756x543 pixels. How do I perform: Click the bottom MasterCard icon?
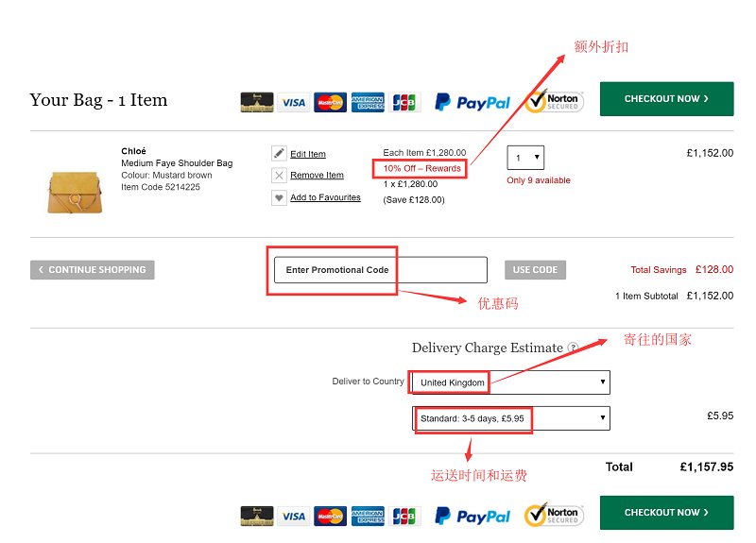[330, 516]
